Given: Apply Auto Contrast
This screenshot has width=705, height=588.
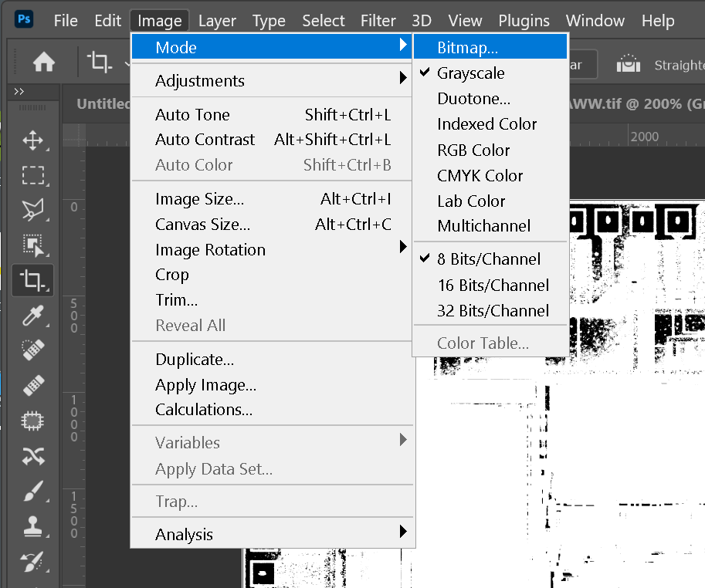Looking at the screenshot, I should click(x=272, y=140).
